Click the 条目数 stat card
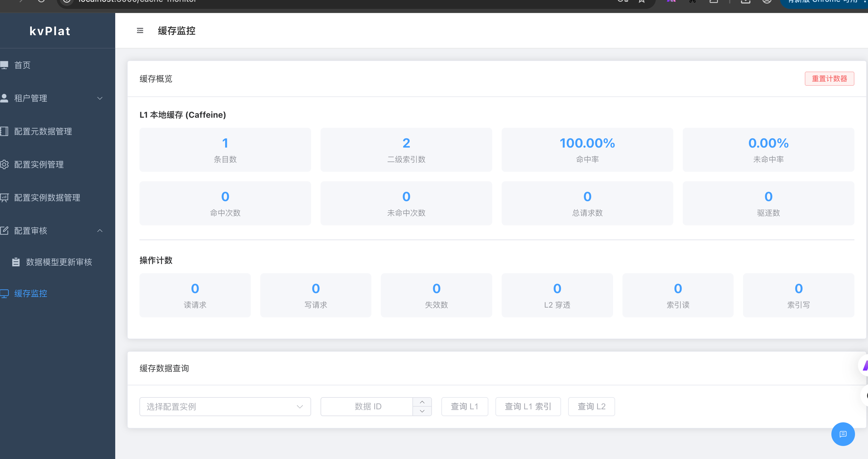 coord(225,150)
